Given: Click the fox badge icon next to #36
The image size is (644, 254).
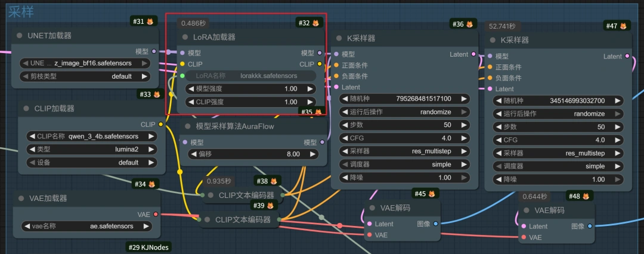Looking at the screenshot, I should [x=469, y=24].
